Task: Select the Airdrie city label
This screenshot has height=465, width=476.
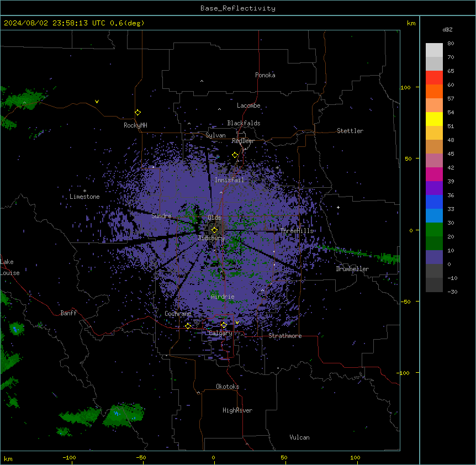Action: click(223, 297)
